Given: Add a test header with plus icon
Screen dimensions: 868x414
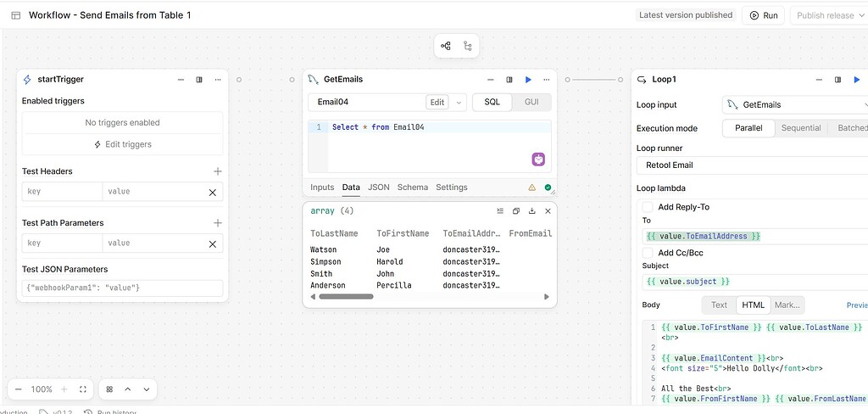Looking at the screenshot, I should [x=218, y=171].
